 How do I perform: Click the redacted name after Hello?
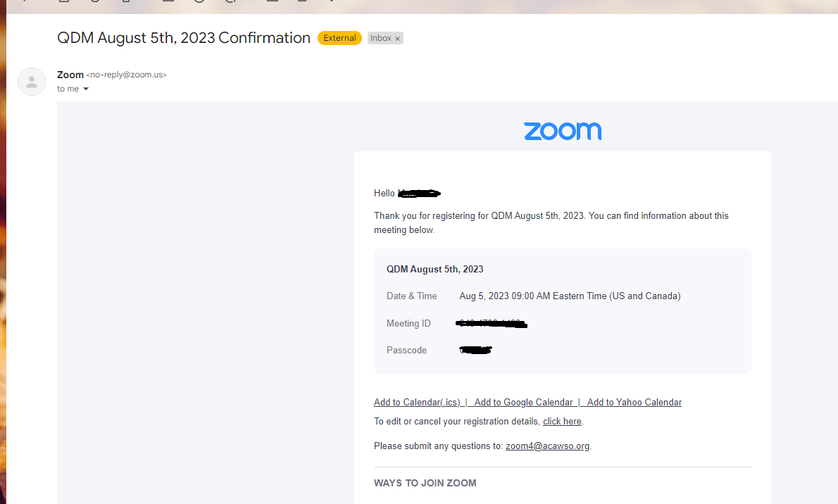[419, 193]
